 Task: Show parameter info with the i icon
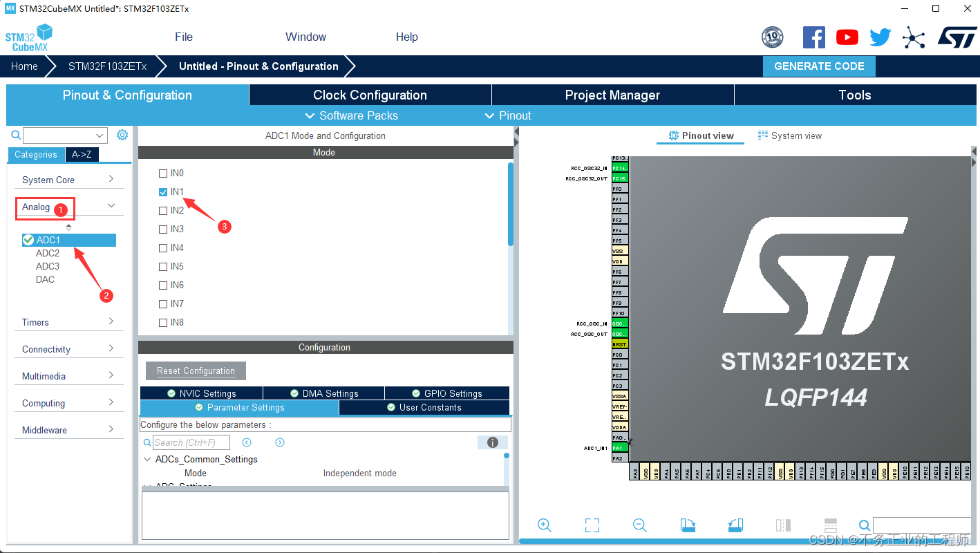493,442
